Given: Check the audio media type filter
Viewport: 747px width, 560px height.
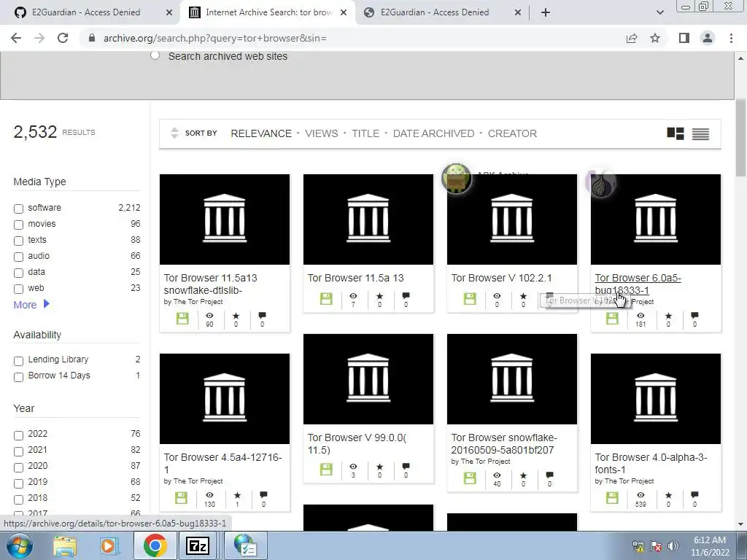Looking at the screenshot, I should coord(18,257).
